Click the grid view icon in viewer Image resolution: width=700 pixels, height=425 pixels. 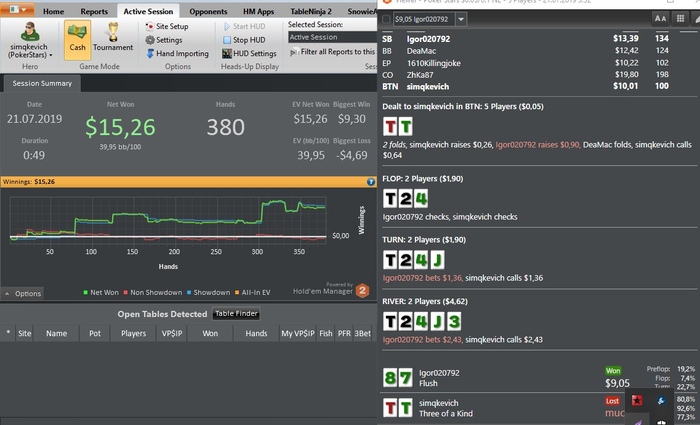[680, 18]
